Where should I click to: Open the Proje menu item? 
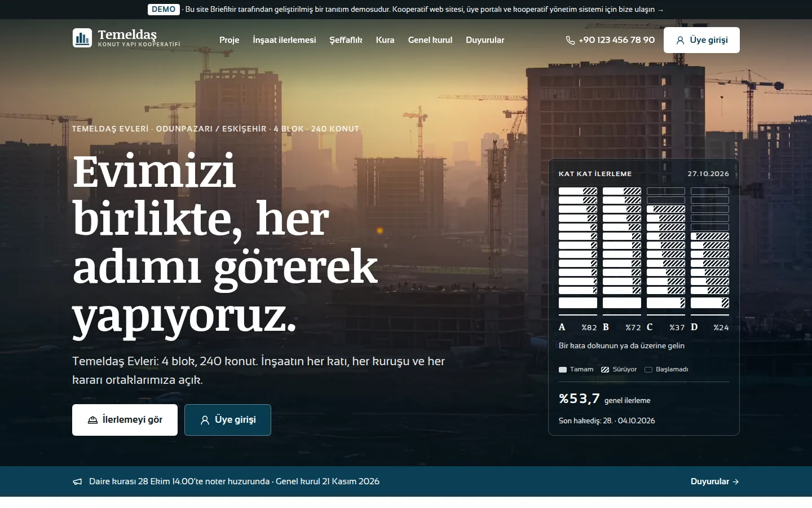(230, 40)
